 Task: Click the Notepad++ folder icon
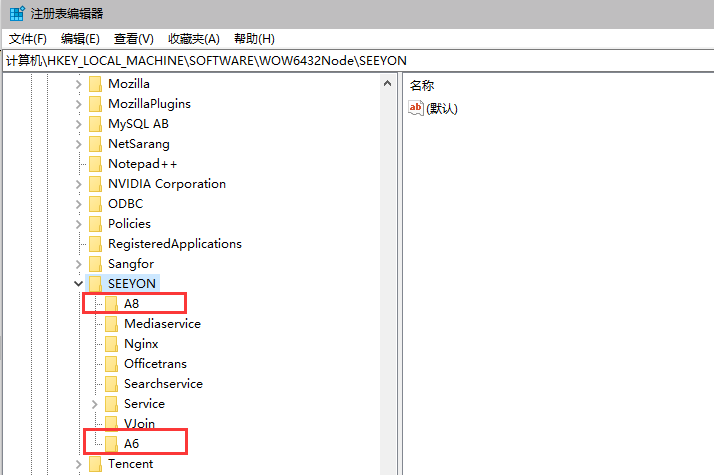point(96,164)
